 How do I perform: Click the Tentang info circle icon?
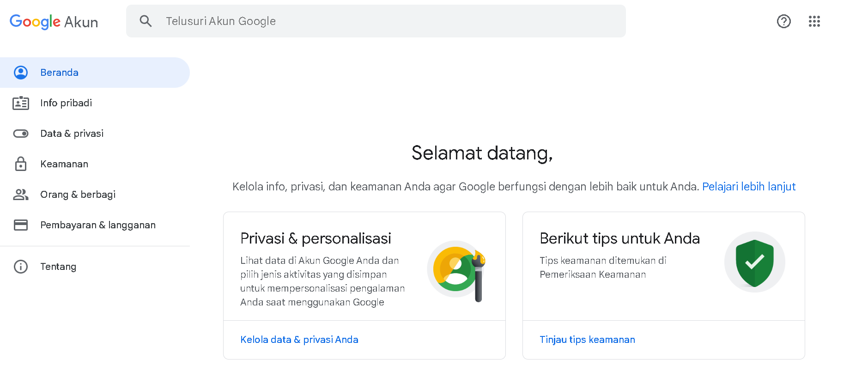click(x=21, y=267)
